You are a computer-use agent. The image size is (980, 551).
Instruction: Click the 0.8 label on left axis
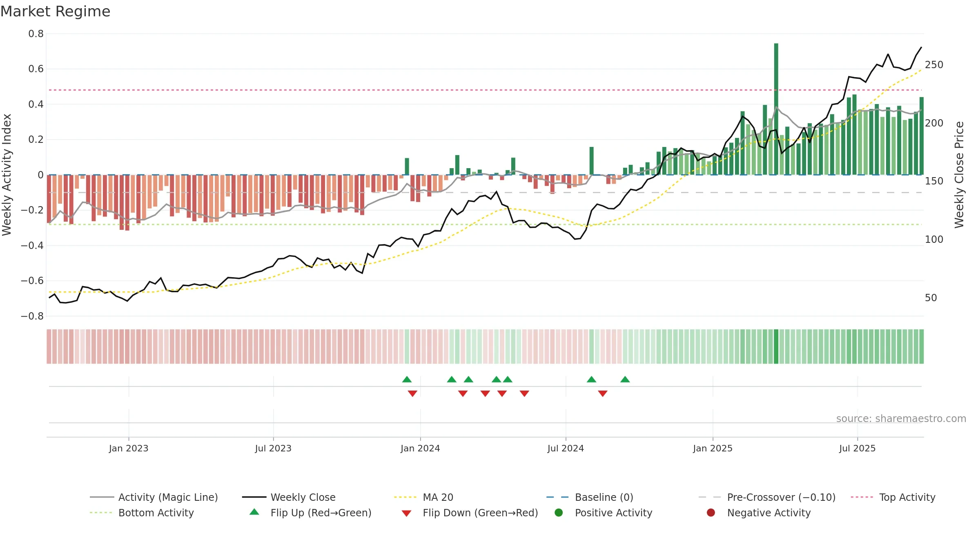[x=36, y=34]
